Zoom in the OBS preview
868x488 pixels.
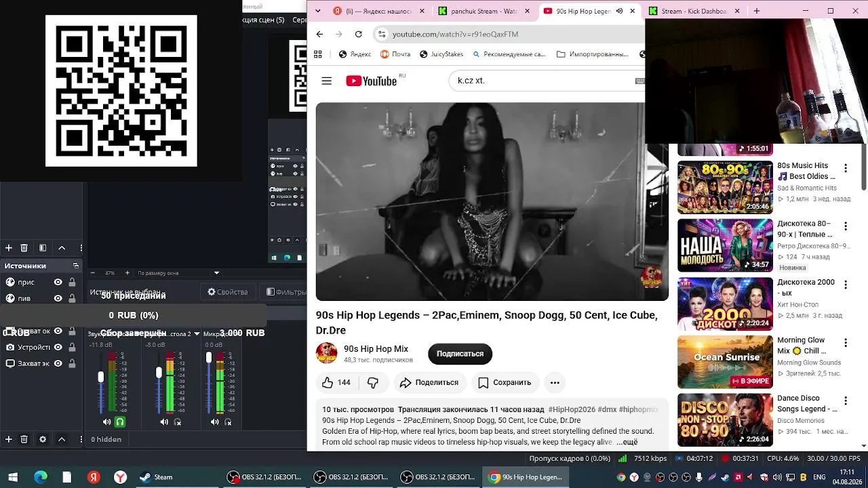[x=127, y=273]
